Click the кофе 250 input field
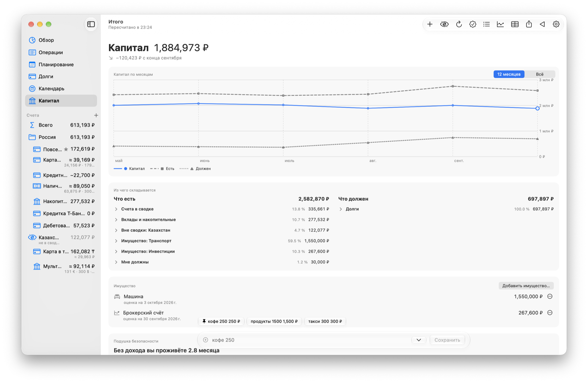The width and height of the screenshot is (588, 383). (307, 340)
